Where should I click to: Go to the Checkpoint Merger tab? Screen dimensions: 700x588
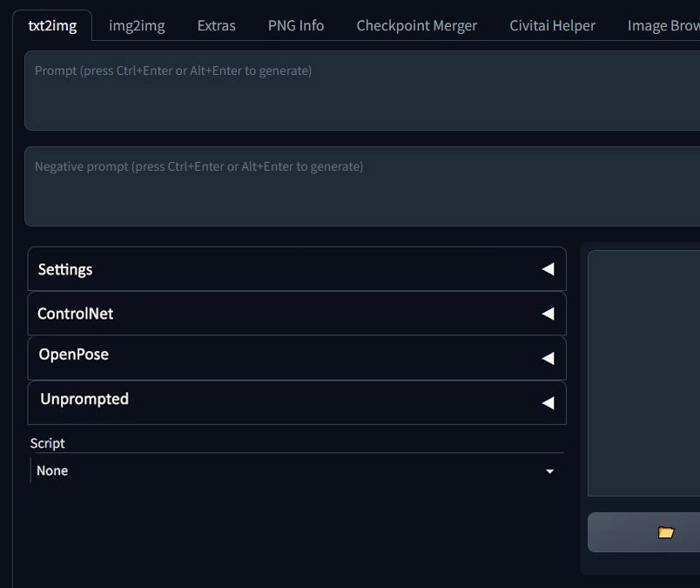point(417,25)
